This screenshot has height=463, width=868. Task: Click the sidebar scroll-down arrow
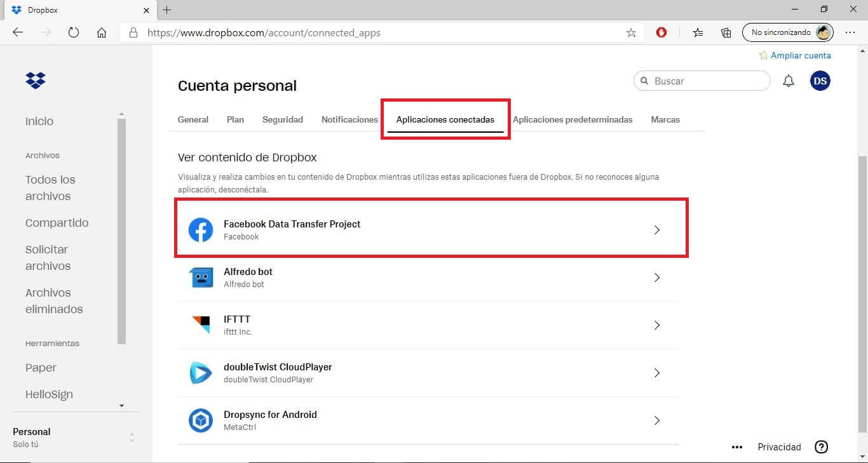point(121,406)
